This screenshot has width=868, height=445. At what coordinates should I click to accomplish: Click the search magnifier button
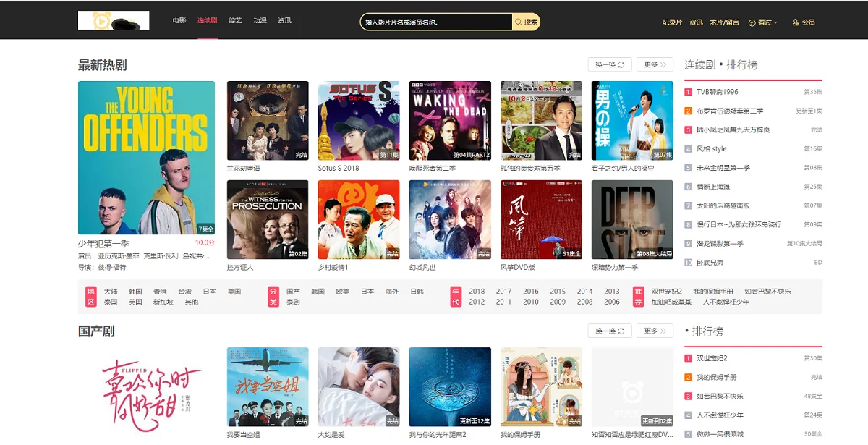tap(526, 22)
